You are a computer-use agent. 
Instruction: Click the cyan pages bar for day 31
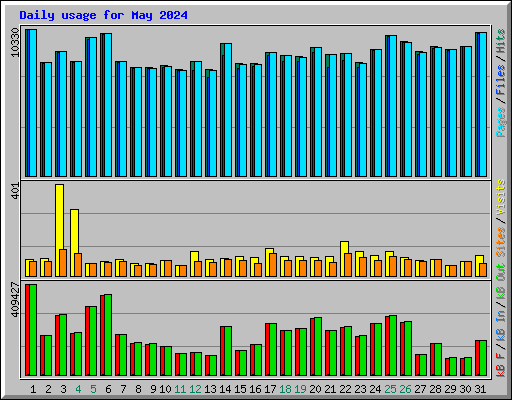tap(483, 104)
